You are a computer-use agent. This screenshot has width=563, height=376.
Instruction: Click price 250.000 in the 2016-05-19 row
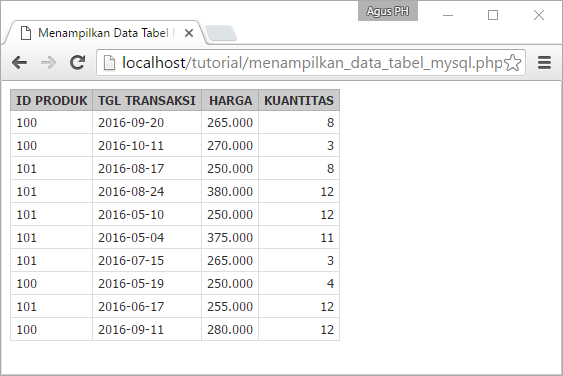click(x=230, y=283)
